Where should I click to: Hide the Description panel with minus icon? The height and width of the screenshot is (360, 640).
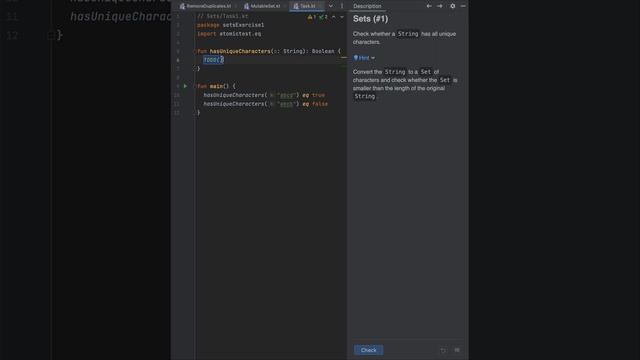tap(463, 6)
